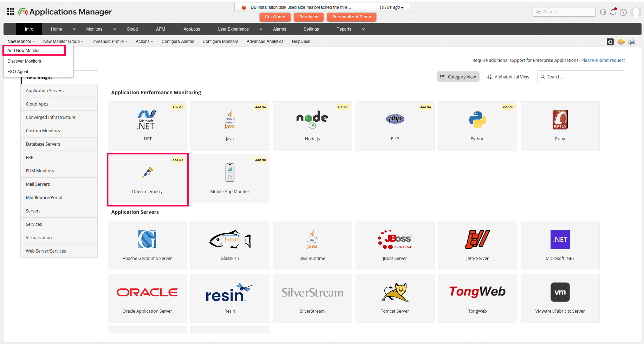This screenshot has width=644, height=344.
Task: Click the Please submit request link
Action: (603, 60)
